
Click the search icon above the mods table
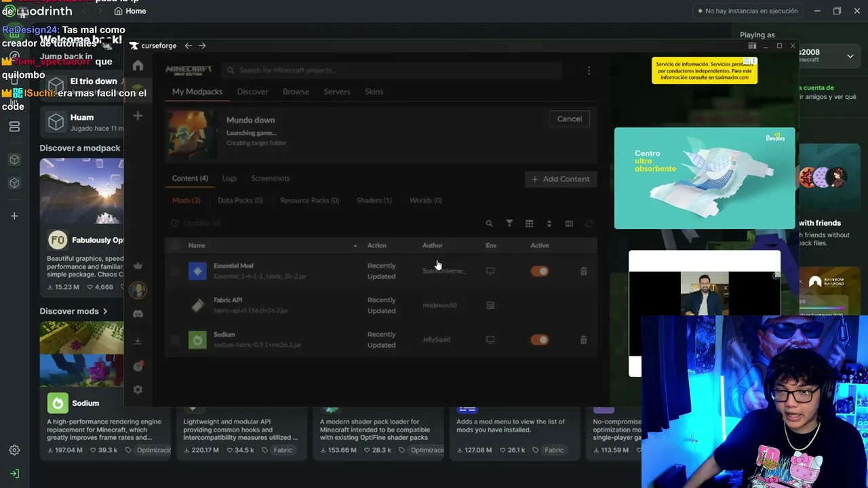pyautogui.click(x=489, y=224)
